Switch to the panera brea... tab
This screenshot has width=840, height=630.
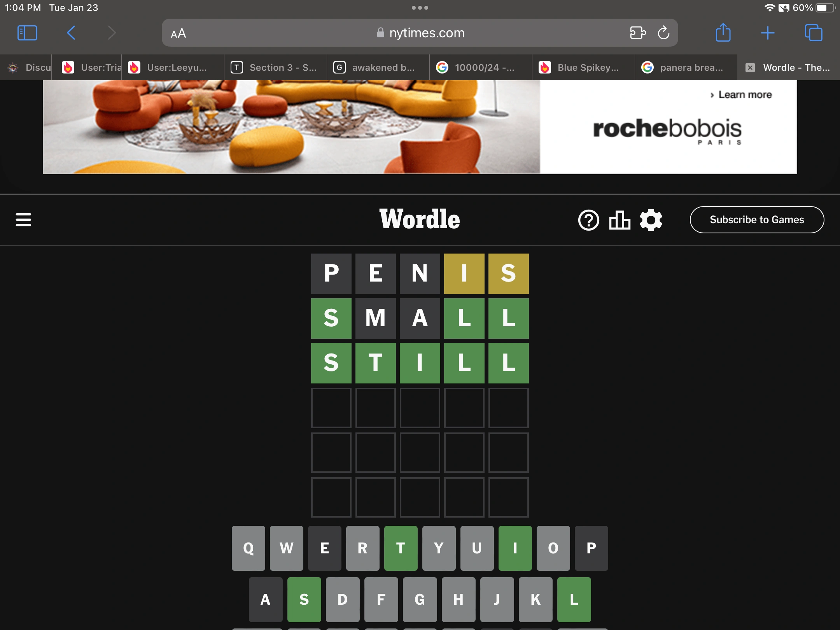pyautogui.click(x=686, y=68)
